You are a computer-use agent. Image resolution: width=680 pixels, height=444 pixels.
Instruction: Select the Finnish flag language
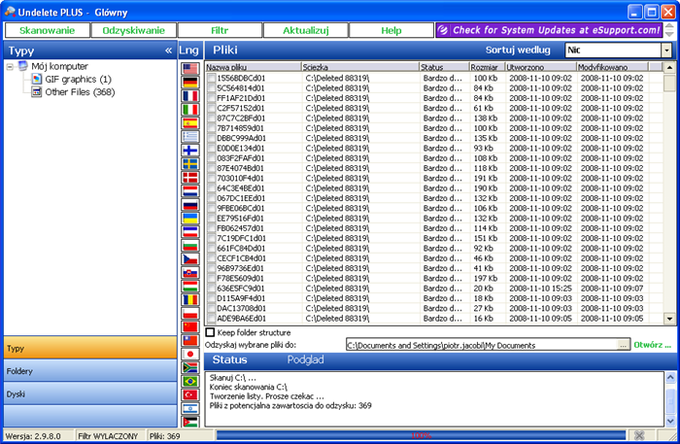click(x=190, y=150)
